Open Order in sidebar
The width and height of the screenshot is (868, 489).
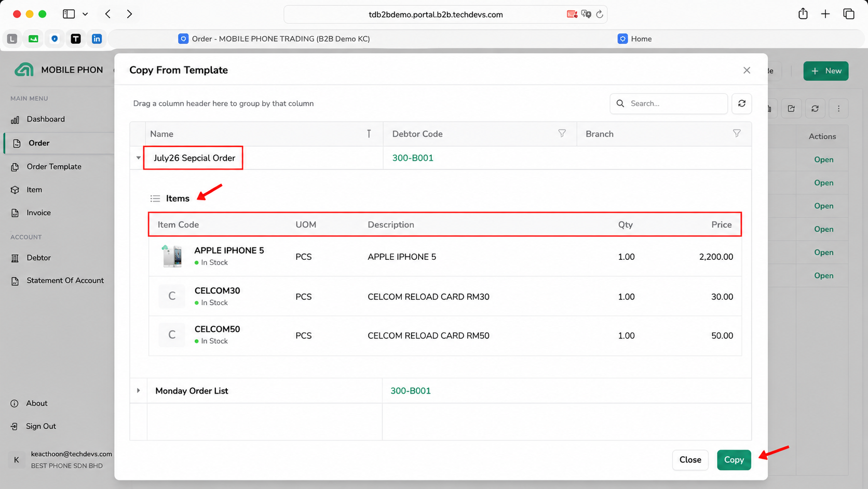pyautogui.click(x=39, y=143)
